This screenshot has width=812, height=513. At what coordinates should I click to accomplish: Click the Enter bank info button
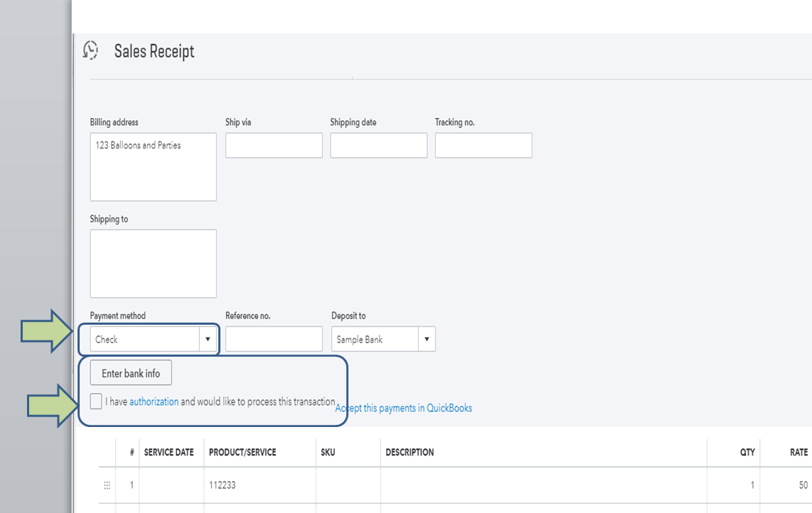coord(130,372)
